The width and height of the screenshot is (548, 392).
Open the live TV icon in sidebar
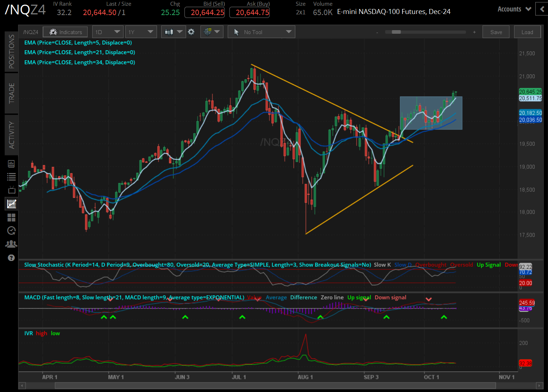point(11,190)
